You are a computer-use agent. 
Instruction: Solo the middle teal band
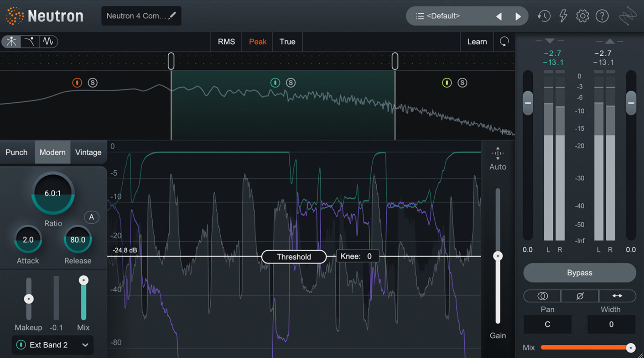pos(291,83)
